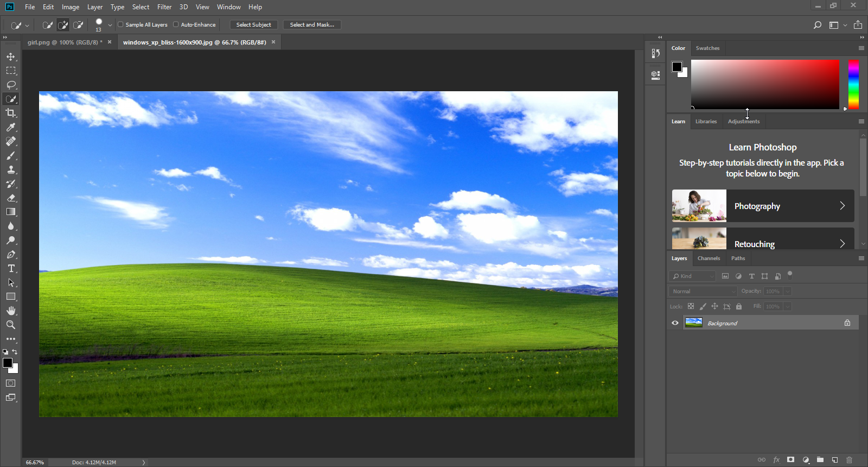Viewport: 868px width, 467px height.
Task: Toggle Lock position in Layers panel
Action: click(x=714, y=306)
